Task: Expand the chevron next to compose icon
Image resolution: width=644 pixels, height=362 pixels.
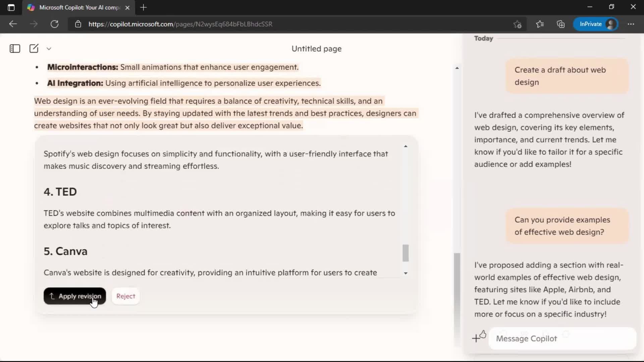Action: pos(49,49)
